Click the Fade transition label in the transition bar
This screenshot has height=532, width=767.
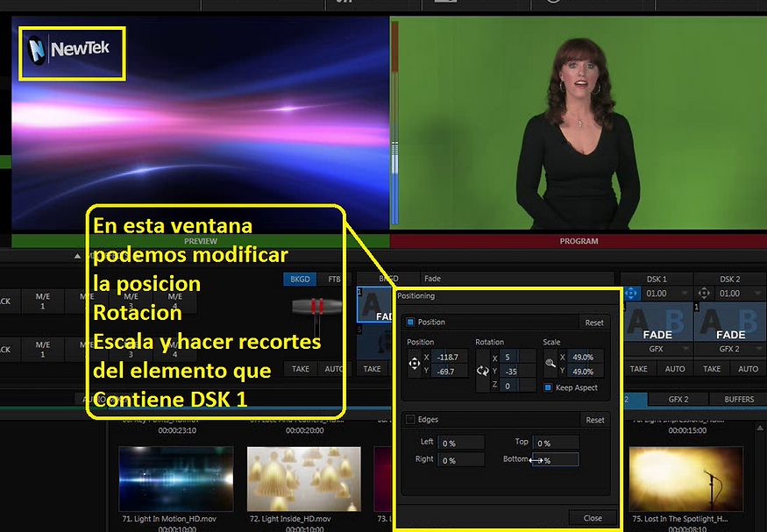[432, 279]
